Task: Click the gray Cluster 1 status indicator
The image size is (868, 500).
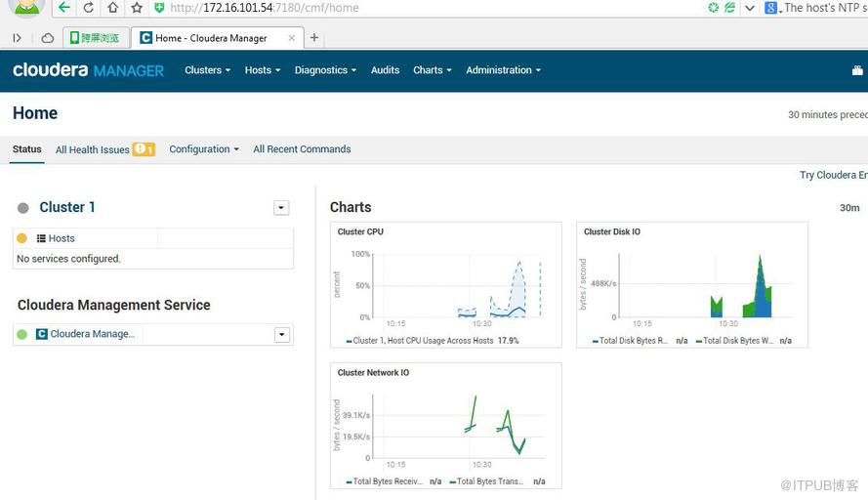Action: pyautogui.click(x=22, y=208)
